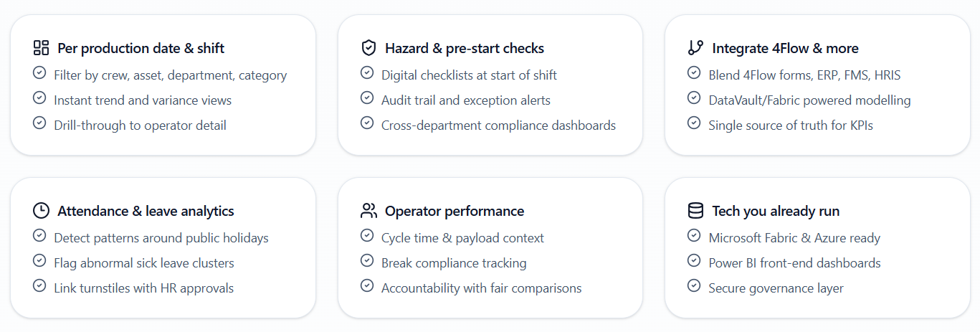Click check icon beside Flag abnormal sick leave clusters

(x=39, y=261)
